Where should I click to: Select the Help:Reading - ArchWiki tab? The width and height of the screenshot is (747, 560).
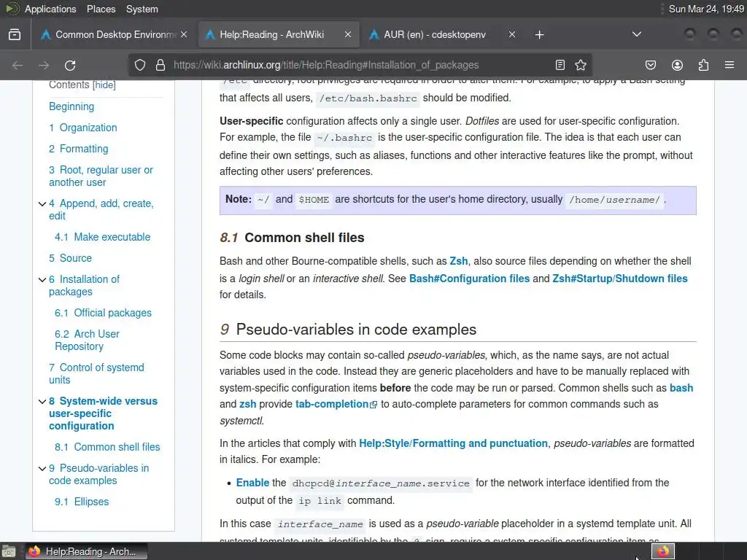click(x=279, y=35)
